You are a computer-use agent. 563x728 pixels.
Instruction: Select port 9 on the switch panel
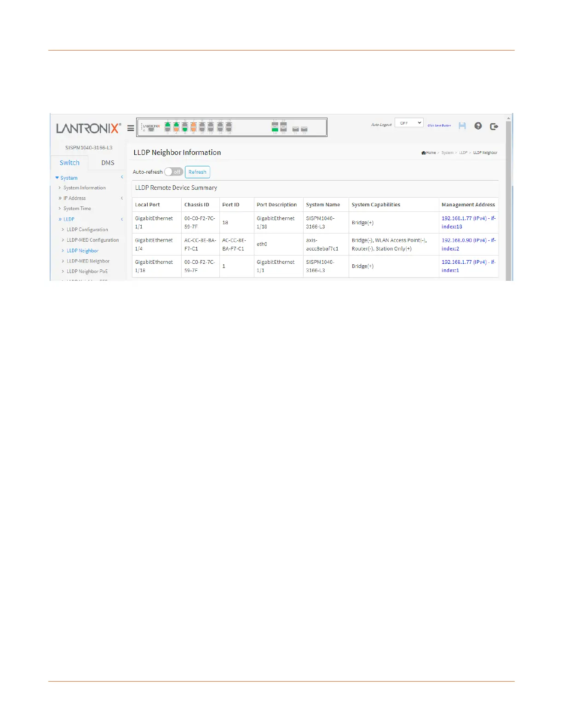pos(202,124)
